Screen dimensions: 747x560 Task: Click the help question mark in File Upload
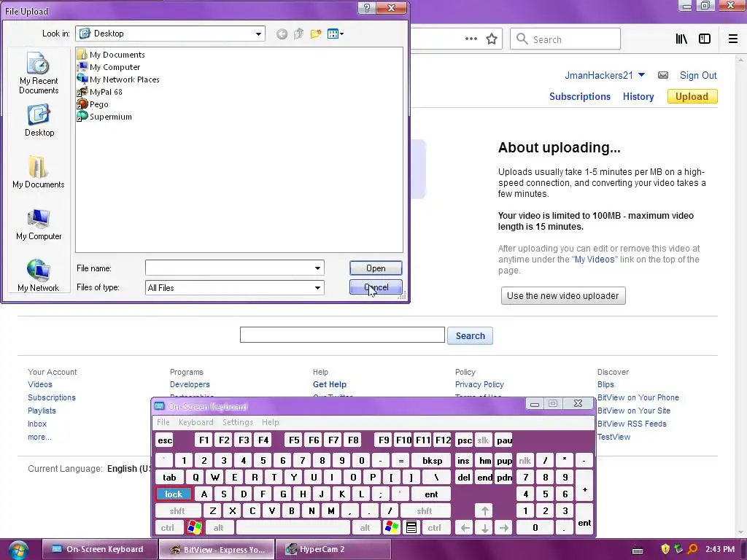[366, 7]
